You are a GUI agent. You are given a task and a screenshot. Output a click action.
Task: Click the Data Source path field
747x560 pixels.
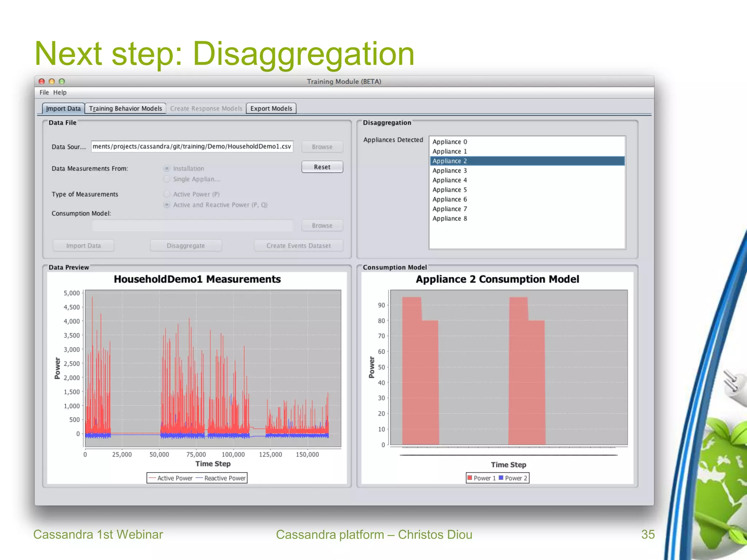point(192,146)
